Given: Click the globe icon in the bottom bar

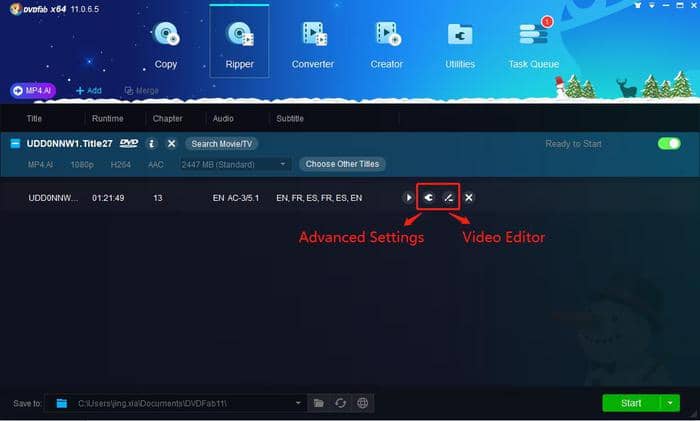Looking at the screenshot, I should pyautogui.click(x=362, y=403).
